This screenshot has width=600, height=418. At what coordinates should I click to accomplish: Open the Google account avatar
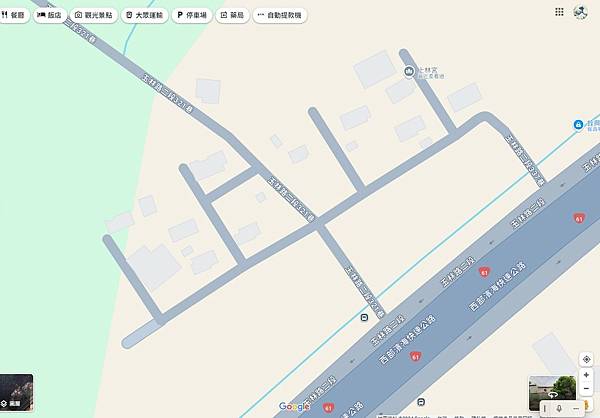tap(580, 12)
